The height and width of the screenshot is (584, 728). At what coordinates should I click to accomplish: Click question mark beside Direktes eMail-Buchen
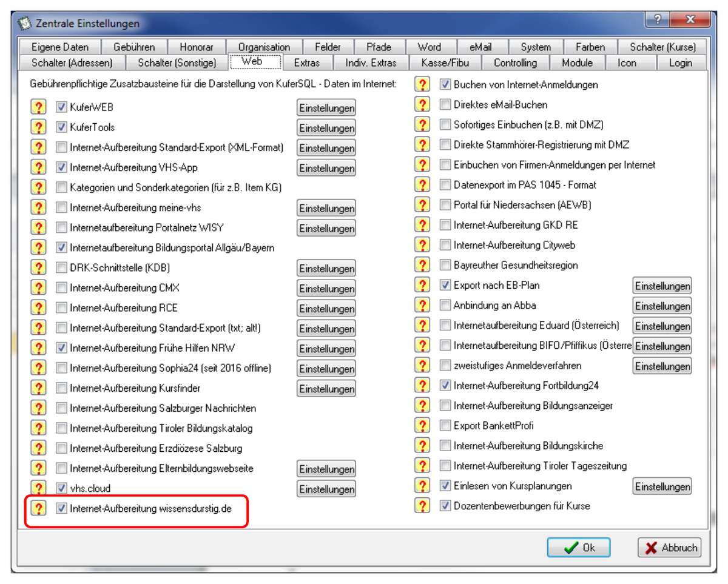422,105
